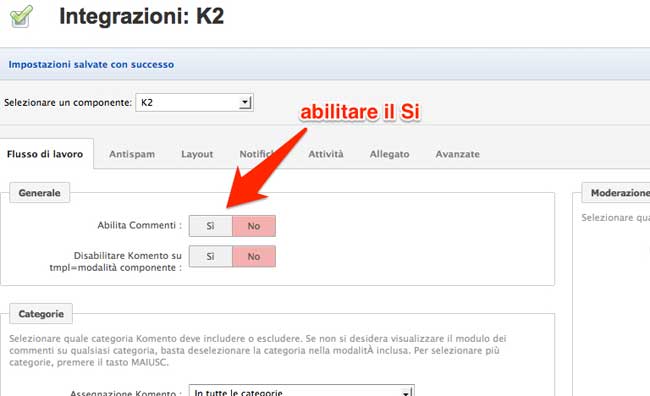Set Abilita Commenti to Sì
The height and width of the screenshot is (396, 650).
coord(211,226)
